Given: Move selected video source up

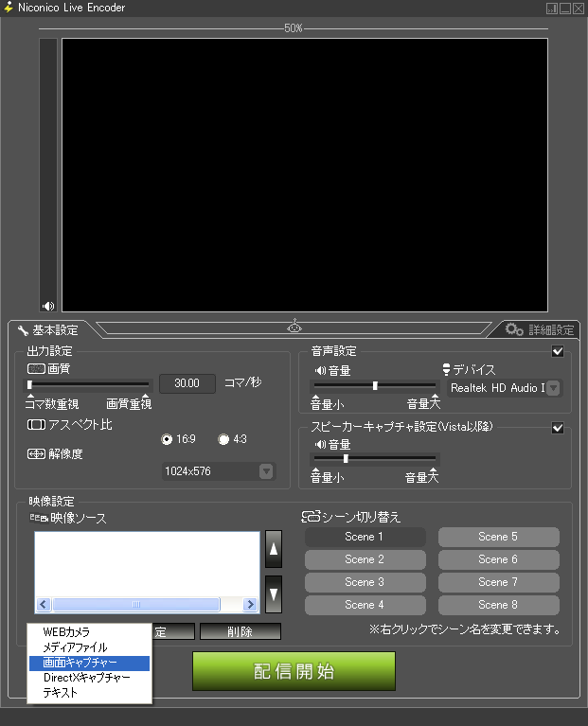Looking at the screenshot, I should (274, 549).
